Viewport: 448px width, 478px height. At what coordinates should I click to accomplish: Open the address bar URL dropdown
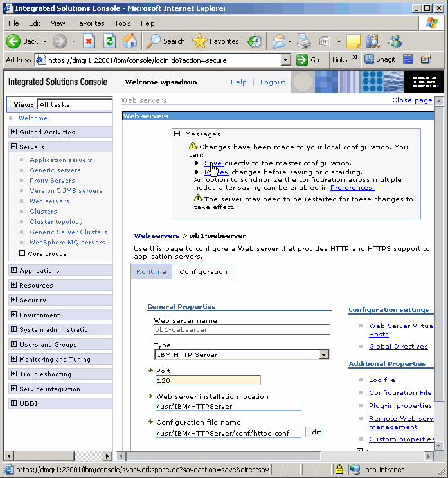click(286, 60)
